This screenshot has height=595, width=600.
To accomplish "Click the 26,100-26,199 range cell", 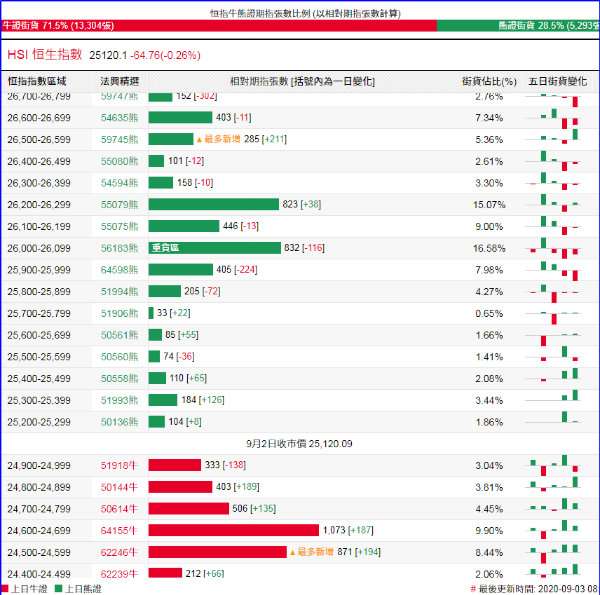I will click(39, 227).
